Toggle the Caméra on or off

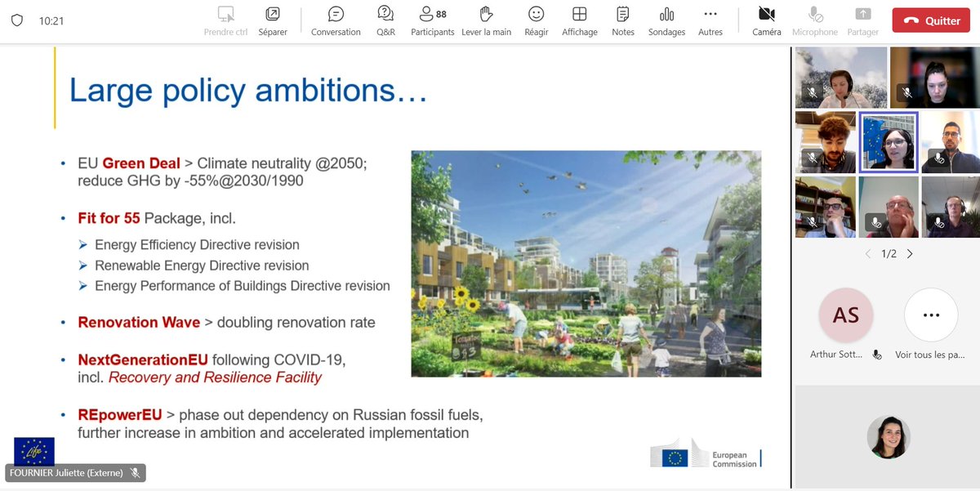pos(766,21)
